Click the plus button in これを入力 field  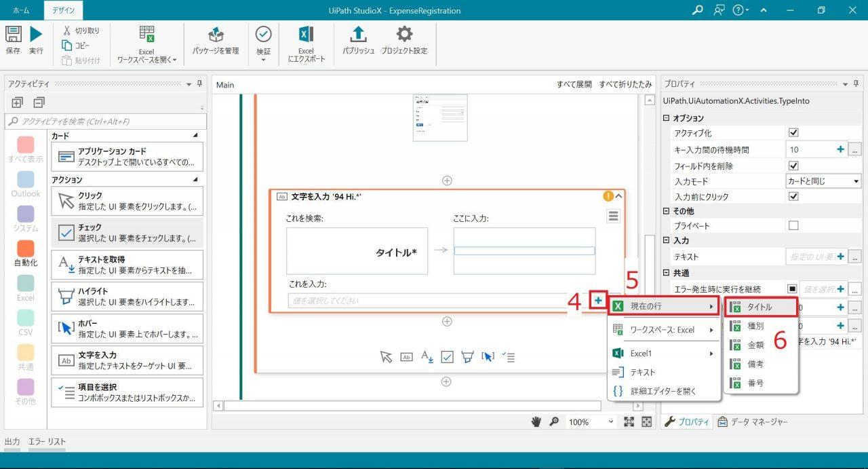coord(598,300)
